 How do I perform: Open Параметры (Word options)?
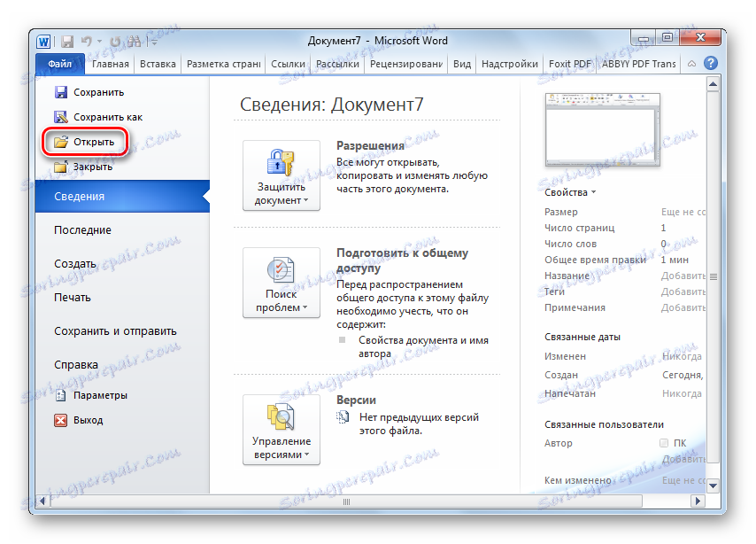(91, 395)
